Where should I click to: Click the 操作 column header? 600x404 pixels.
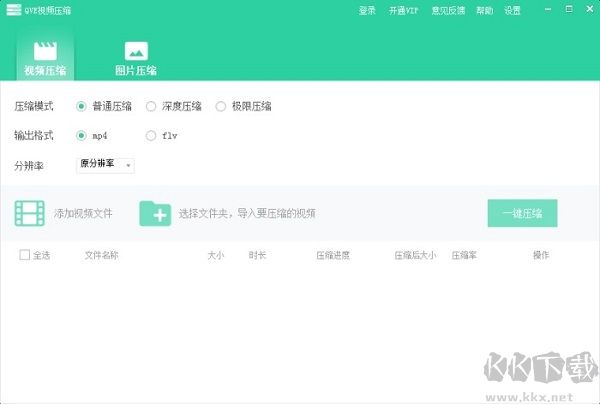[x=541, y=255]
